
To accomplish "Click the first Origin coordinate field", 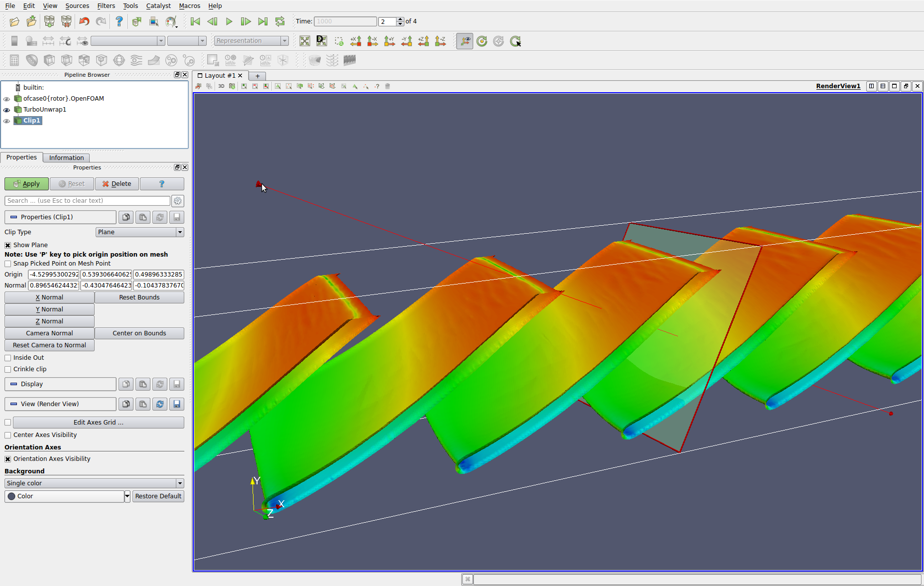I will [54, 275].
